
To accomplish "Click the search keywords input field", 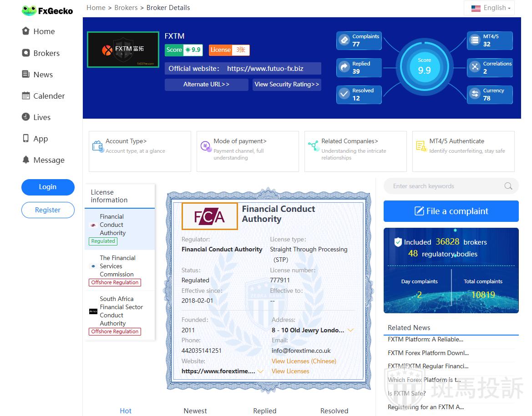I will [x=444, y=186].
